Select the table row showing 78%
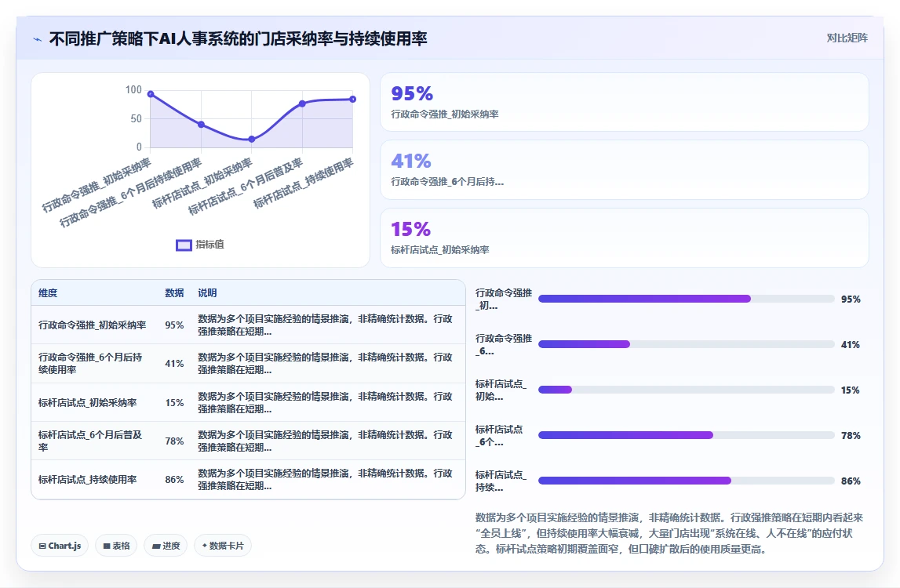 (248, 441)
